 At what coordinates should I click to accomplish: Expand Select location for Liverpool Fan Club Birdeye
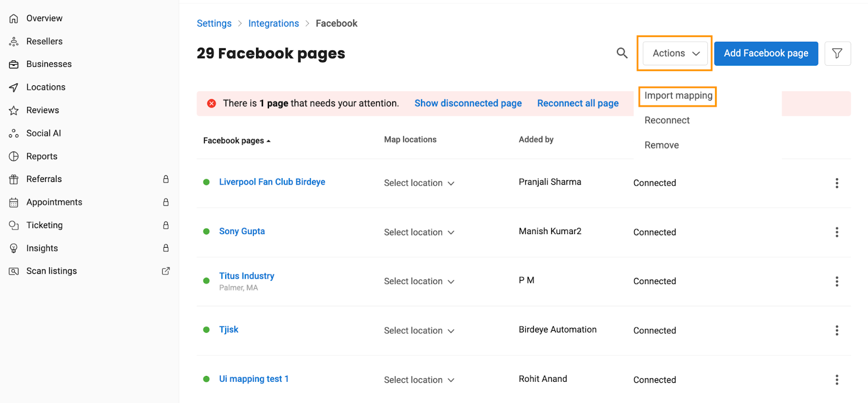pos(419,183)
